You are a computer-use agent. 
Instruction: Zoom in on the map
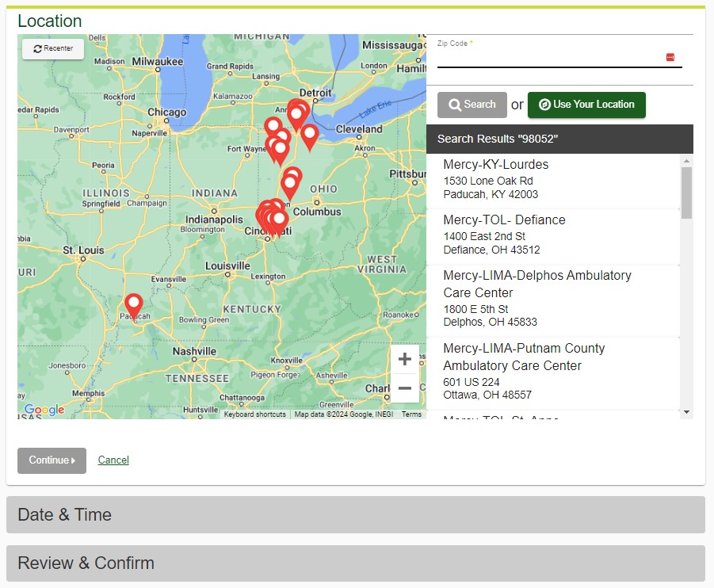point(404,359)
